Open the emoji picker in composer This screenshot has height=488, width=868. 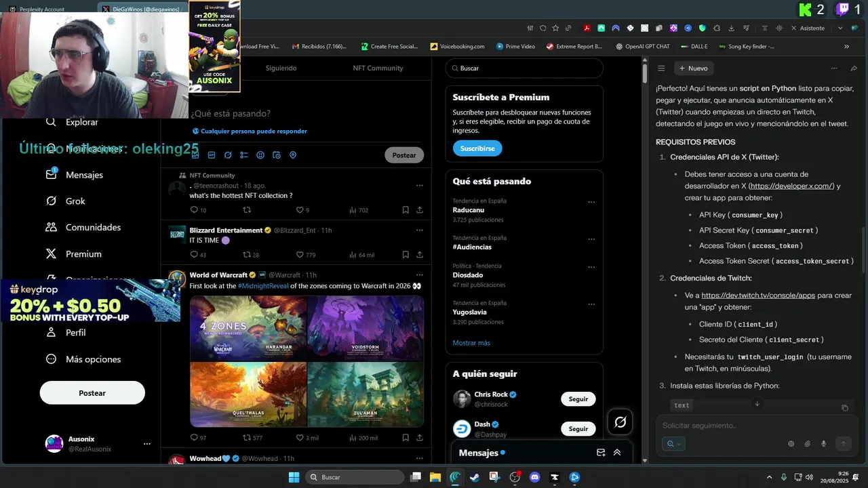[260, 155]
